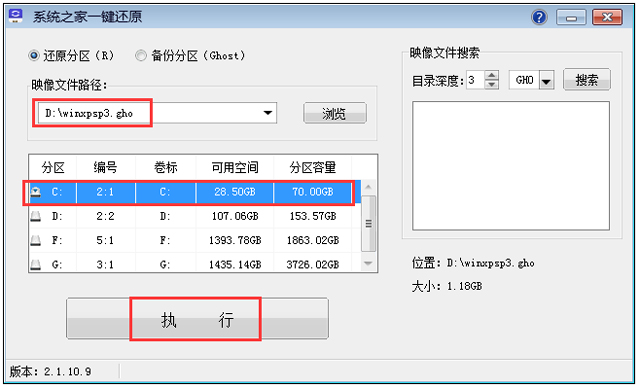Click the 位置: D:\winxpsp3.gho text
Image resolution: width=640 pixels, height=388 pixels.
(x=473, y=263)
